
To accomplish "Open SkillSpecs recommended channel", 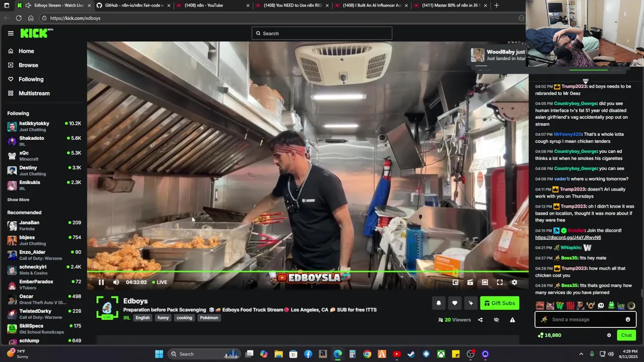I will click(x=44, y=328).
